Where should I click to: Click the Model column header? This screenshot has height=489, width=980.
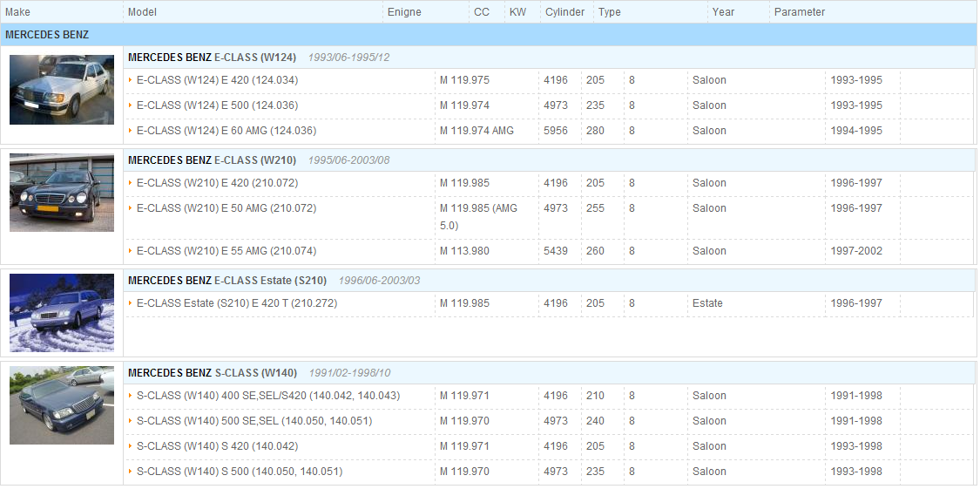pos(143,12)
